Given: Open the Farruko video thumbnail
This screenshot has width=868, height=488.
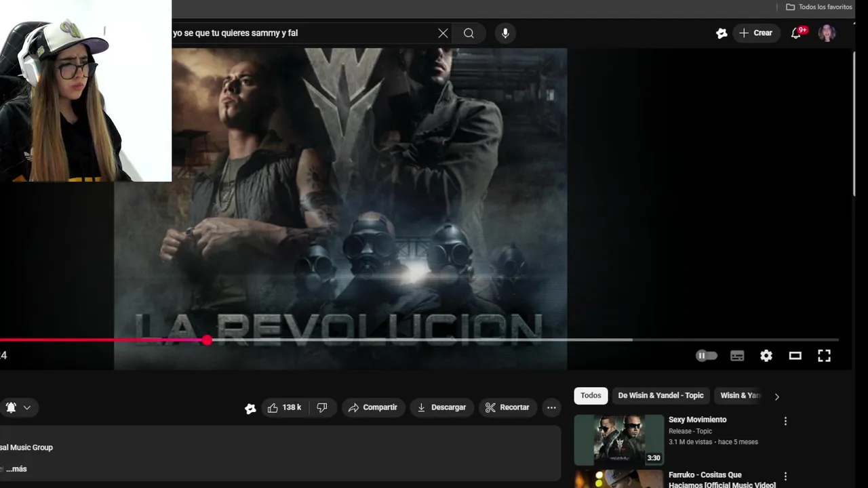Looking at the screenshot, I should point(619,479).
